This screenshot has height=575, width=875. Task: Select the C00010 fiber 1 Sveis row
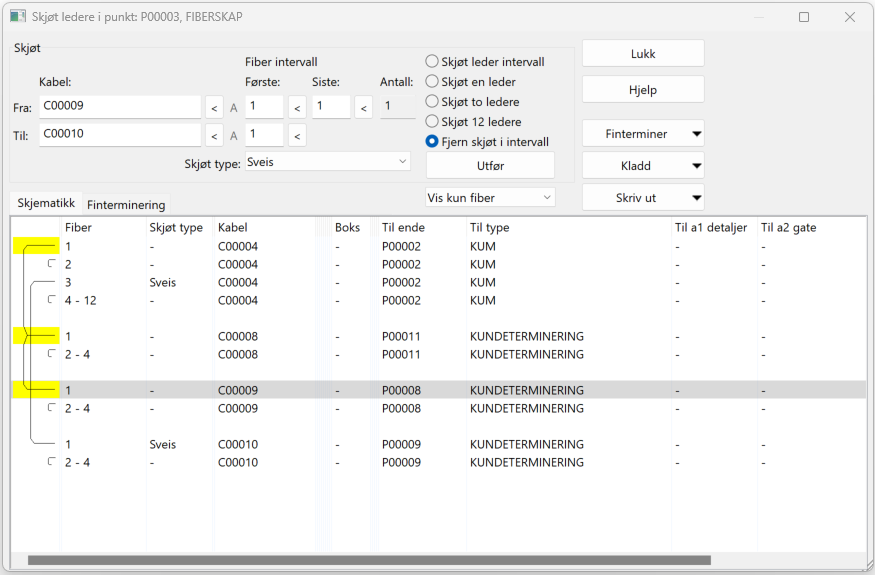439,444
